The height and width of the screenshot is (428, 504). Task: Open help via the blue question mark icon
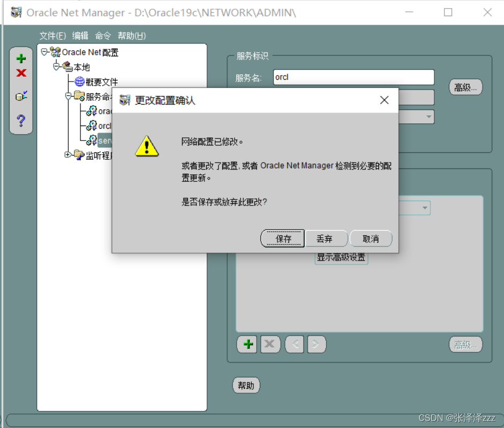(21, 120)
